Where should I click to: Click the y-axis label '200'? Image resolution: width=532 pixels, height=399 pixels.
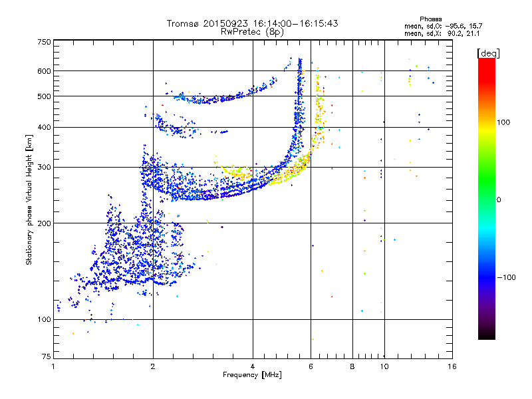point(44,223)
